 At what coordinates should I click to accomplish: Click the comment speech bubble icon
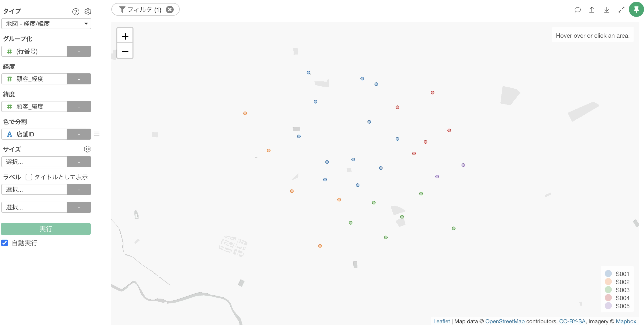click(577, 10)
